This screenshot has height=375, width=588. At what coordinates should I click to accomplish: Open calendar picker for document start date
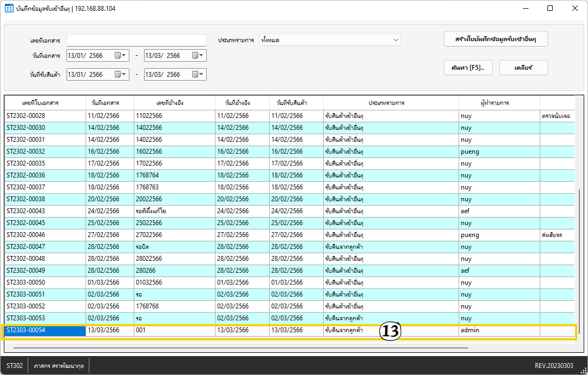point(120,55)
